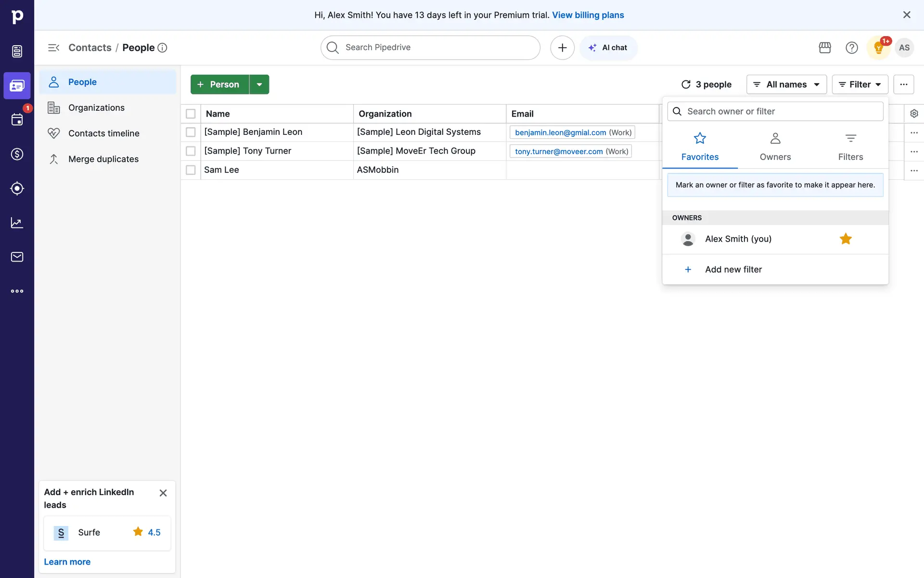Check the box for Sam Lee
The width and height of the screenshot is (924, 578).
[191, 170]
